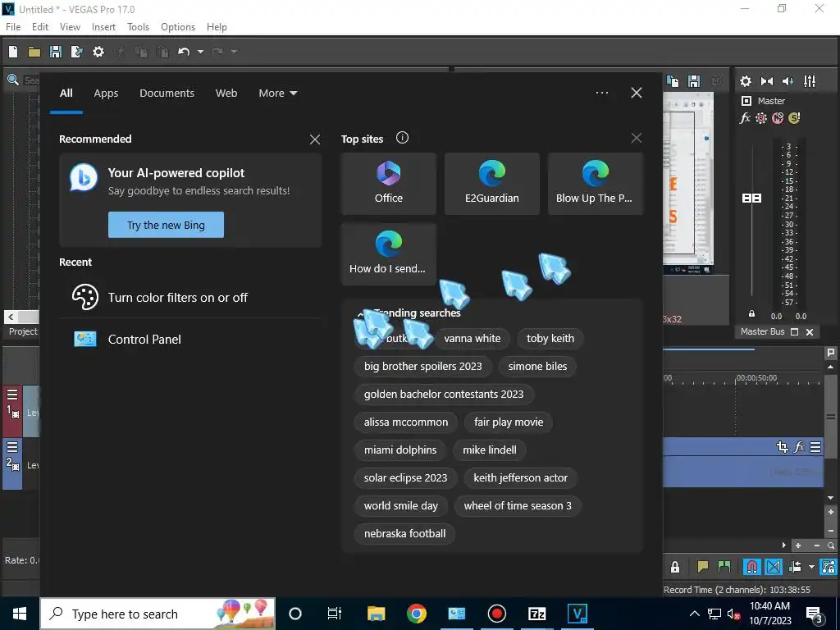Screen dimensions: 840x630
Task: Open Master FX chain
Action: pos(745,118)
